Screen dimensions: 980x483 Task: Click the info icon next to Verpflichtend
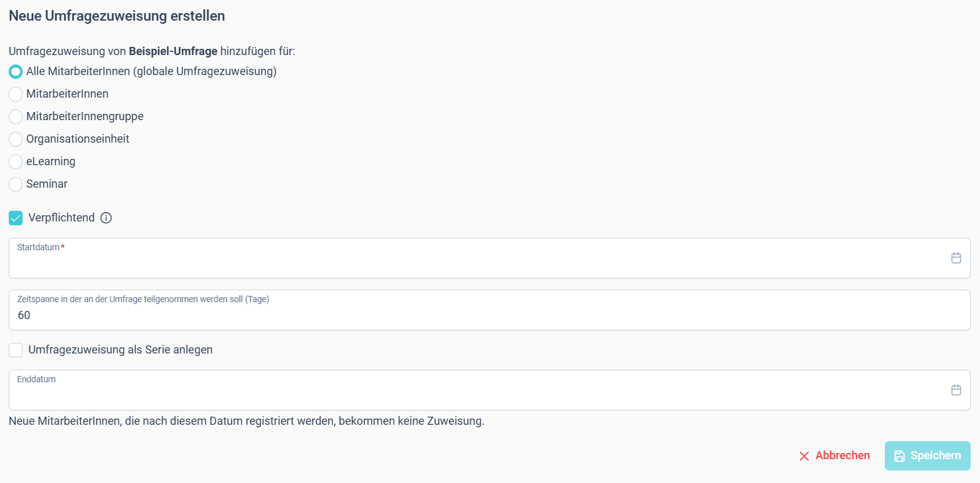click(106, 218)
